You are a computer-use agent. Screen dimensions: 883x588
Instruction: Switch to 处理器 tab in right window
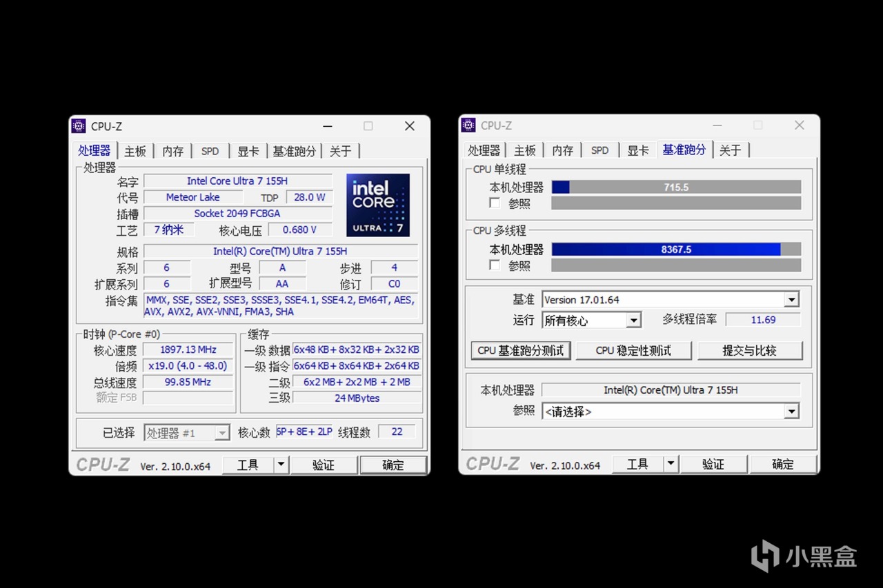[484, 150]
